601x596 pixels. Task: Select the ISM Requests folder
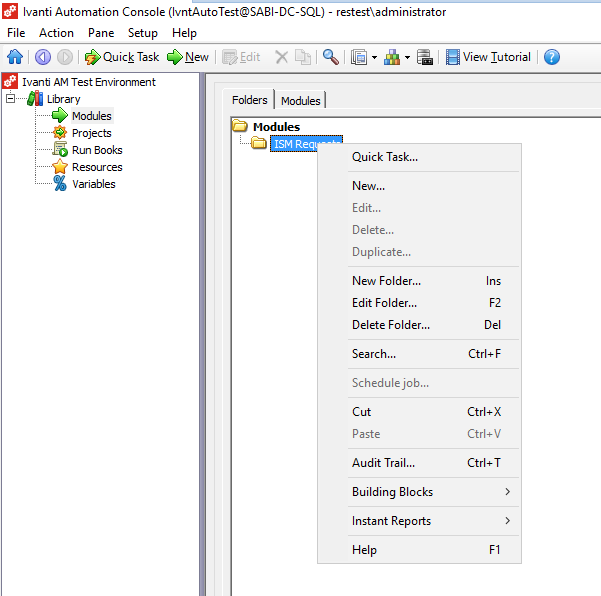[306, 144]
